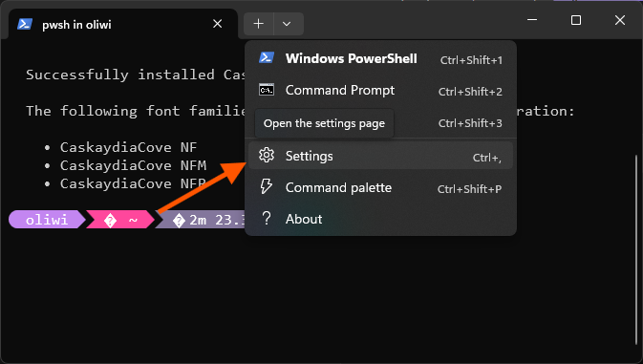
Task: Click the 2m 23 duration prompt segment
Action: pyautogui.click(x=201, y=220)
